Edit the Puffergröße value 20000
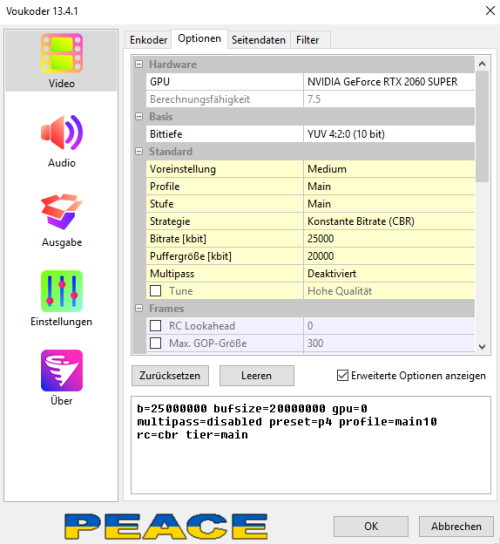The height and width of the screenshot is (544, 500). click(389, 256)
